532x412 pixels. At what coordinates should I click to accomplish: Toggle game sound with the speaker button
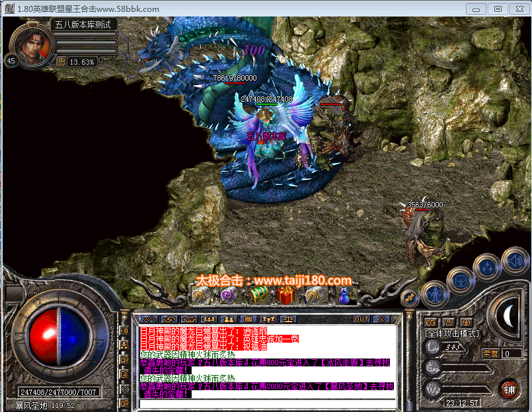coord(515,261)
